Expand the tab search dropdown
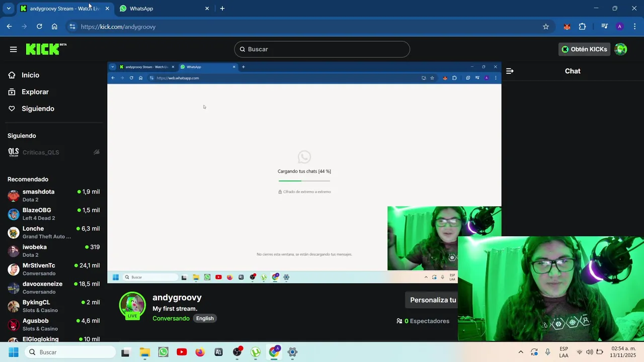This screenshot has height=362, width=644. (9, 9)
